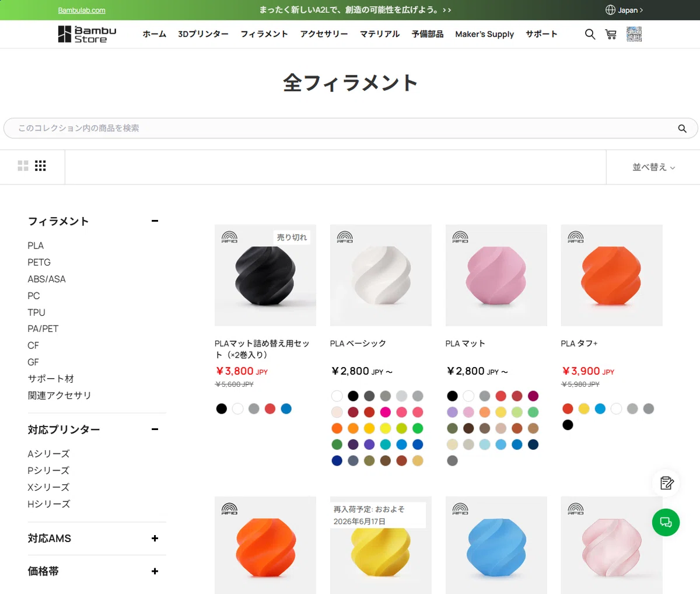This screenshot has width=700, height=594.
Task: Open the shopping cart icon
Action: [611, 34]
